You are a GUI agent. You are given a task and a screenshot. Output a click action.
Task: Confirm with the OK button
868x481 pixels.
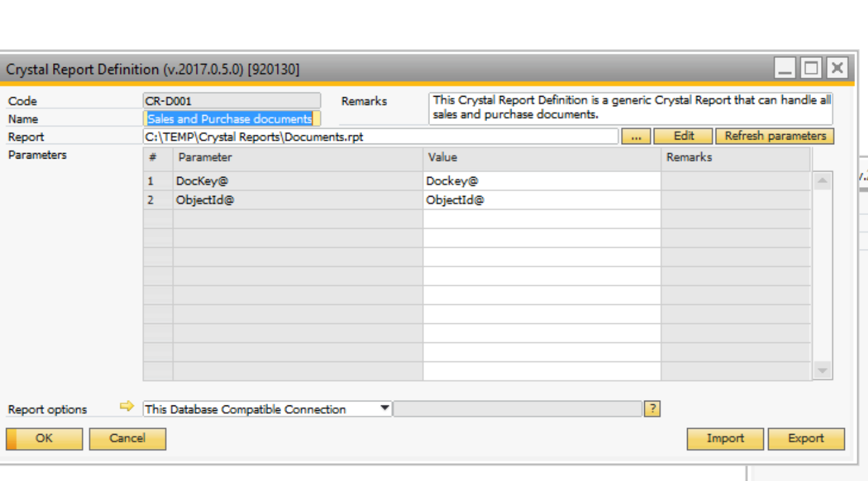tap(44, 439)
